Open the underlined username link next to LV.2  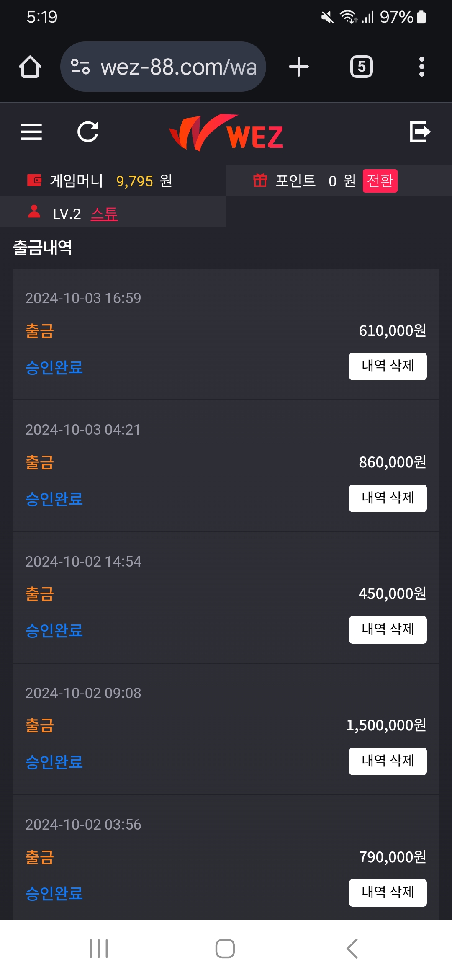[x=104, y=214]
